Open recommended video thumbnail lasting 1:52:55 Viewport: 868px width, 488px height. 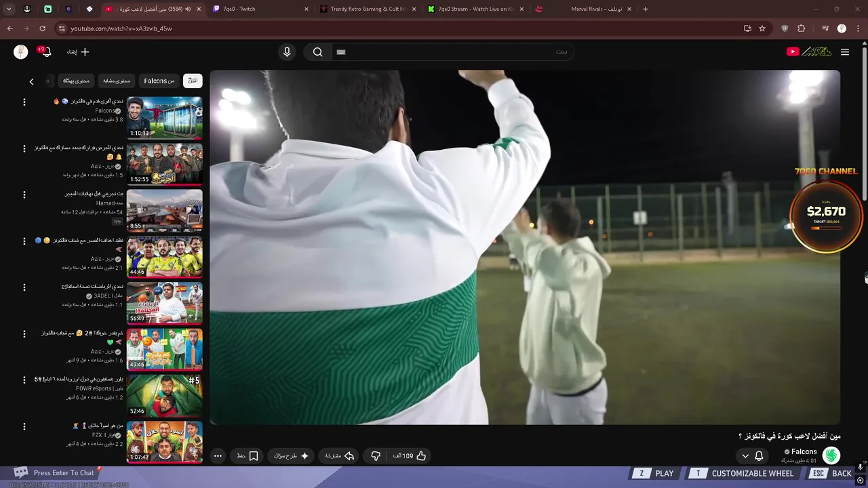click(x=164, y=164)
